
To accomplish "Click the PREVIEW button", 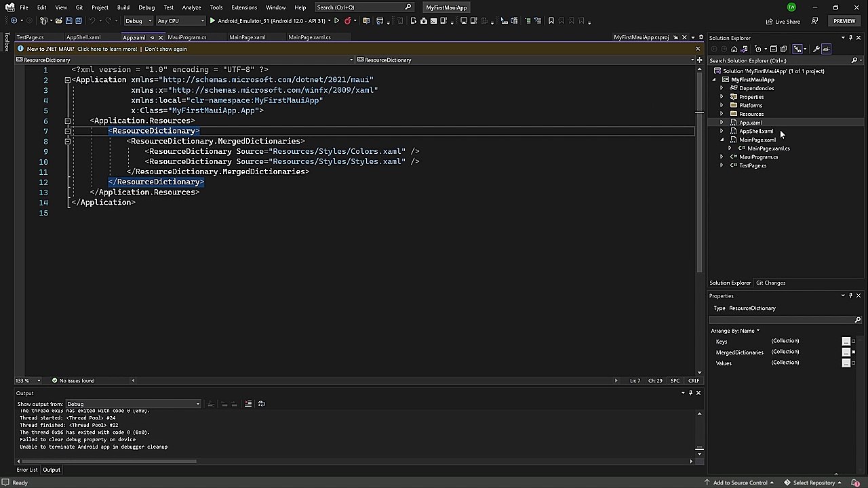I will [844, 21].
